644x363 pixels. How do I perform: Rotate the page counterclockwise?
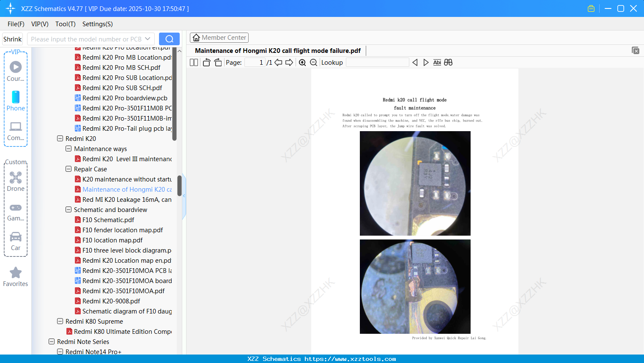click(206, 63)
